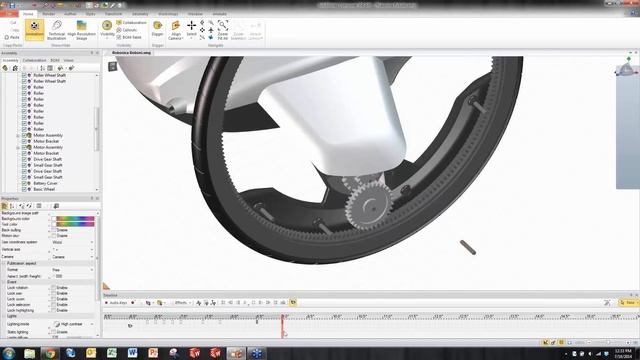Toggle BOM Table checkbox in ribbon

pos(119,37)
